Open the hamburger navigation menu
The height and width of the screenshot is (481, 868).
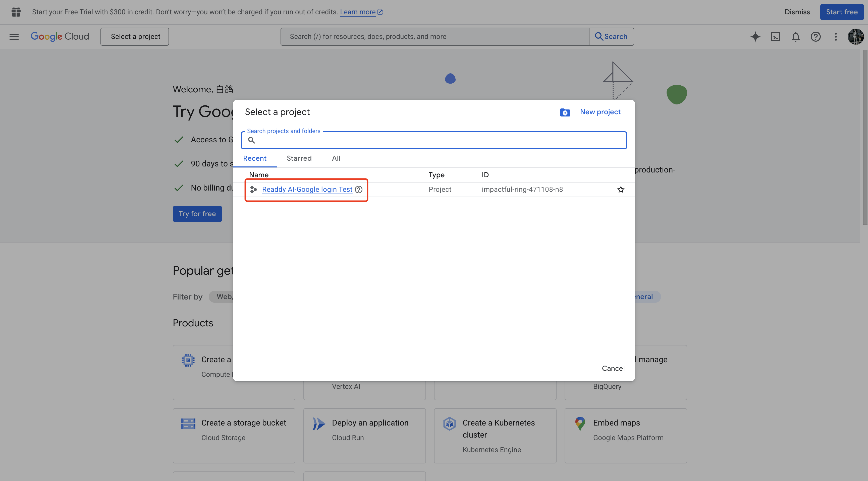tap(14, 36)
